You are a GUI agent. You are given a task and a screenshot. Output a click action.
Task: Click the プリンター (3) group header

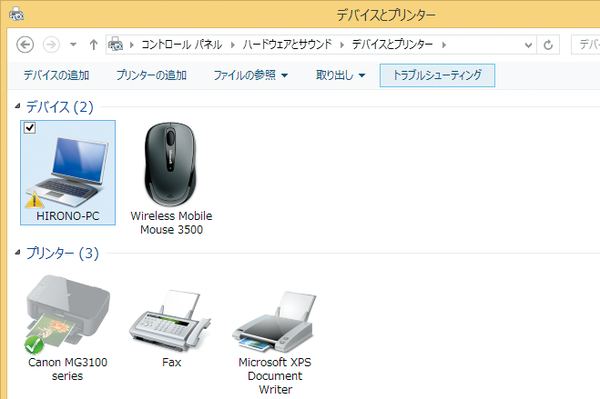(62, 253)
